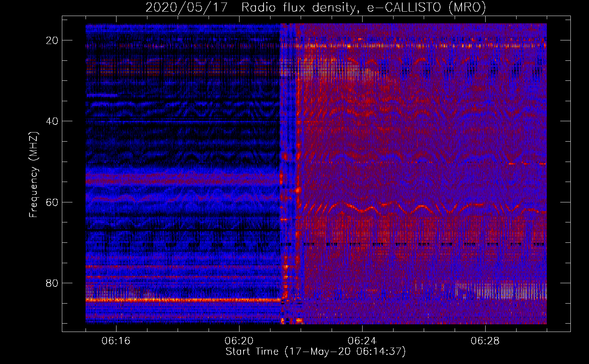
Task: Click the time tick label '06:28'
Action: 485,341
